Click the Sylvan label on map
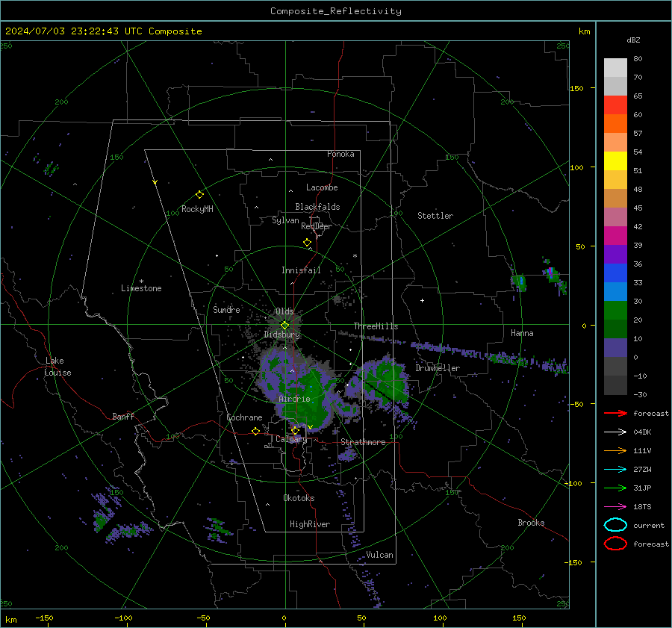 285,220
